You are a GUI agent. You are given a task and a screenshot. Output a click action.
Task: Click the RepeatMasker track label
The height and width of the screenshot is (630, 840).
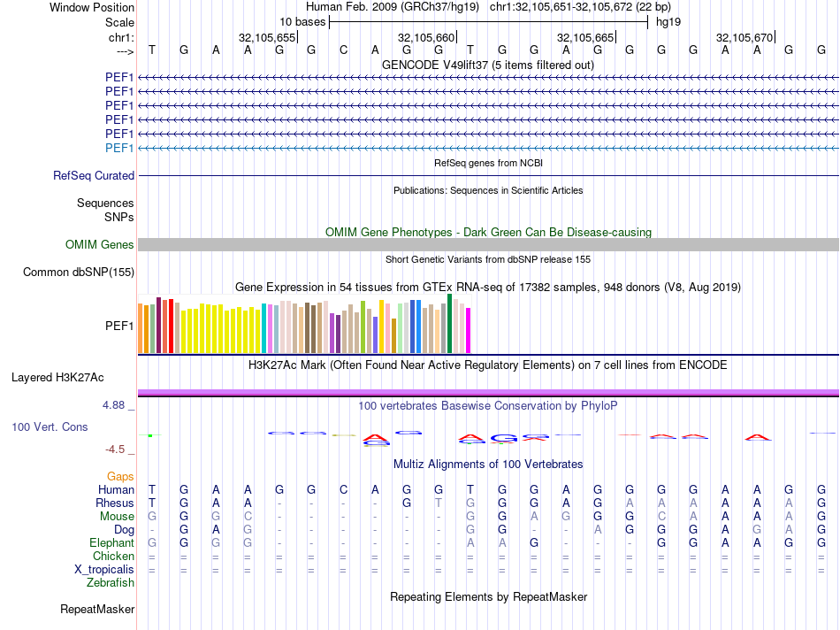point(97,609)
